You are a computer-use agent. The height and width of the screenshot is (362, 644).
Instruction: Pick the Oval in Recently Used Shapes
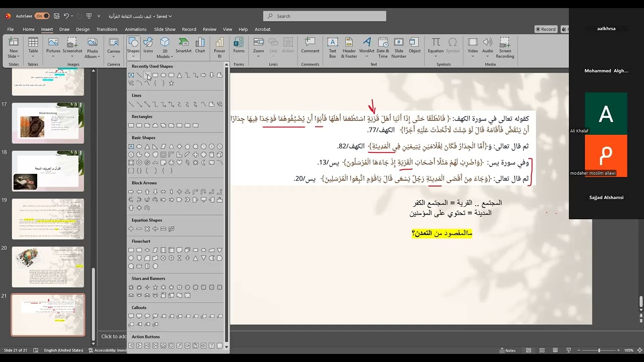[x=163, y=75]
